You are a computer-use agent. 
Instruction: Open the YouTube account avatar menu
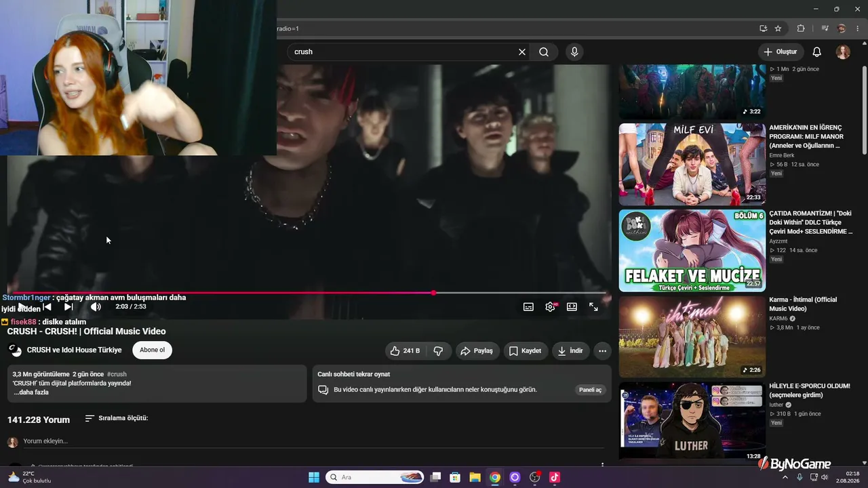coord(843,52)
